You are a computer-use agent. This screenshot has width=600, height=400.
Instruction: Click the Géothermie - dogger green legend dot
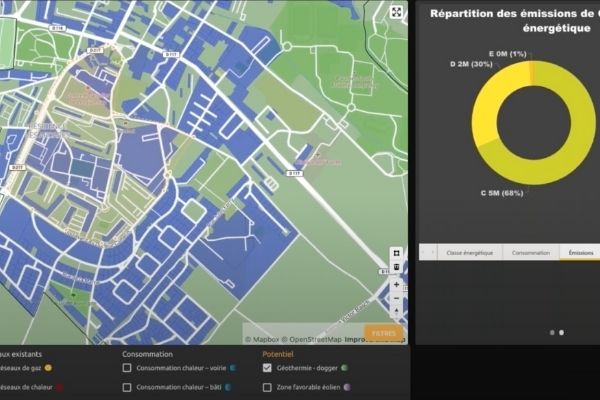(345, 368)
